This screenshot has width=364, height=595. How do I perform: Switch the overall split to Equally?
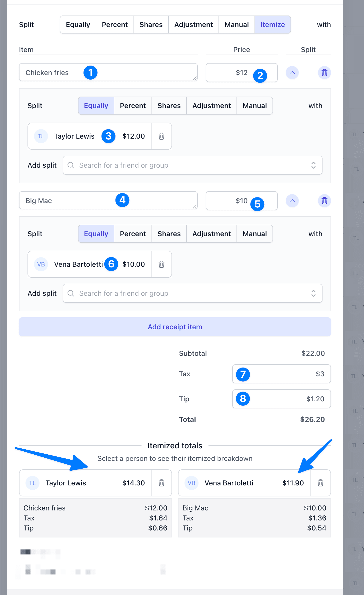click(78, 24)
